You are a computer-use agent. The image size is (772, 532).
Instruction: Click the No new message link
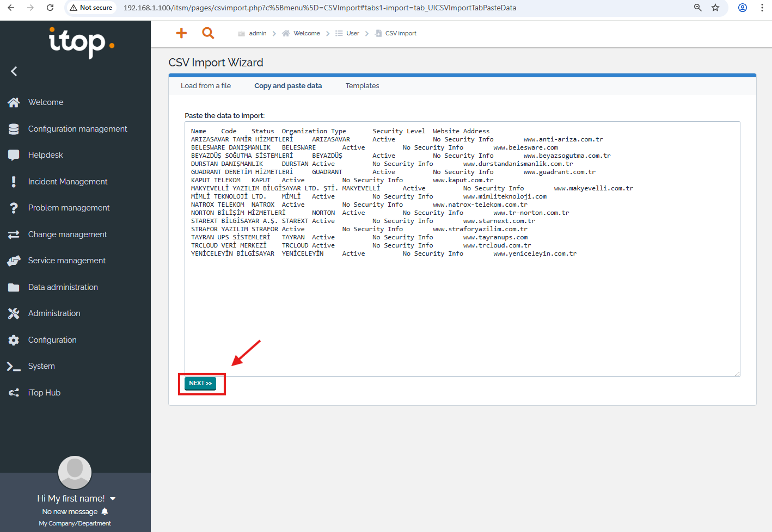[x=70, y=512]
